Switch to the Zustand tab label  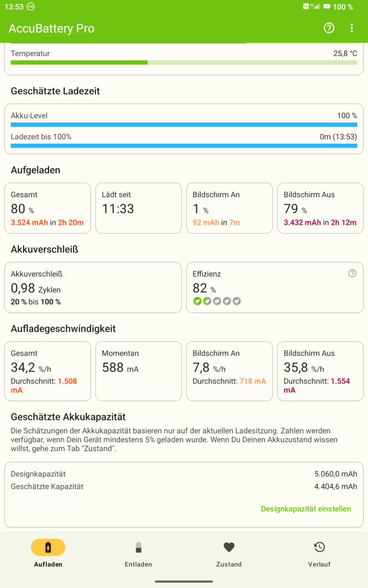229,565
